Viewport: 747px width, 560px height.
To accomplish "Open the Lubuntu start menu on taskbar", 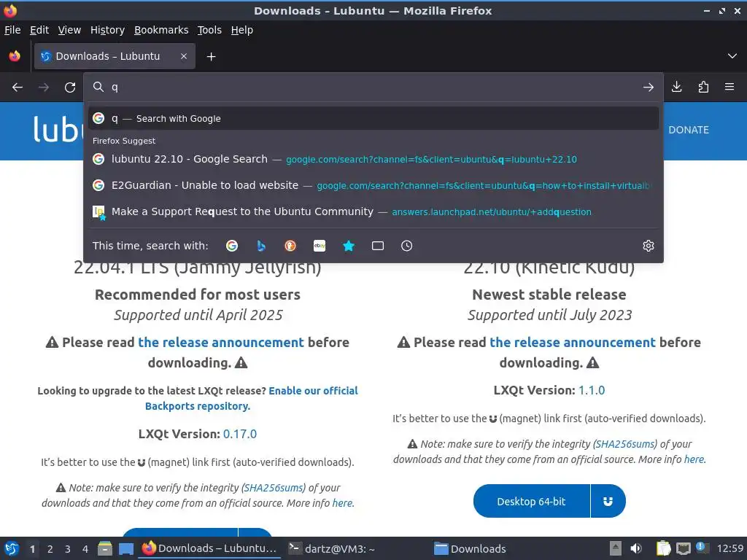I will 12,548.
